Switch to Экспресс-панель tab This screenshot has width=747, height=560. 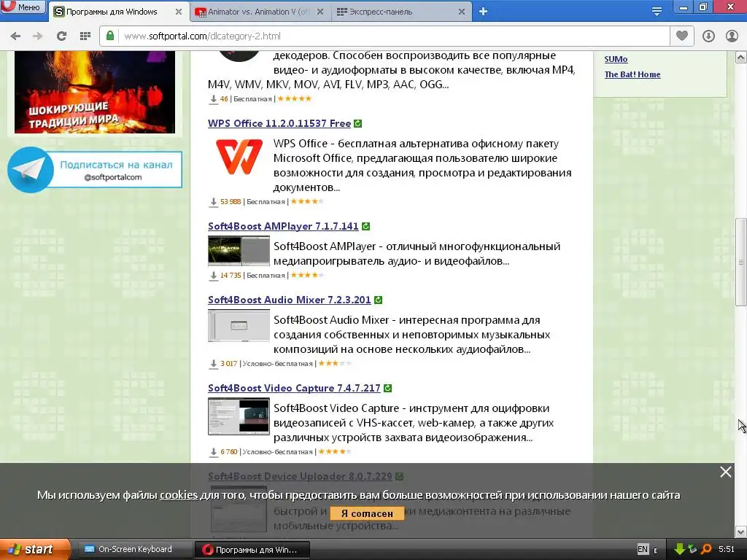point(400,12)
